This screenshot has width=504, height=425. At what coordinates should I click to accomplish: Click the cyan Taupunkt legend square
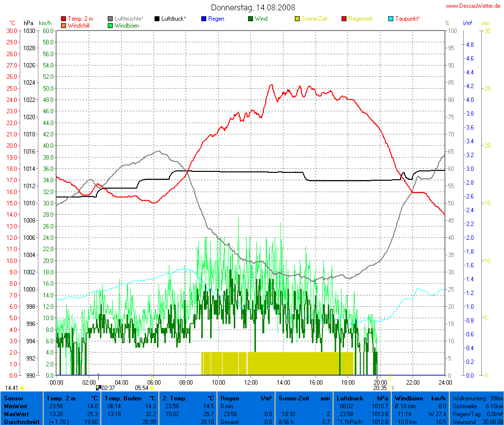(x=391, y=19)
